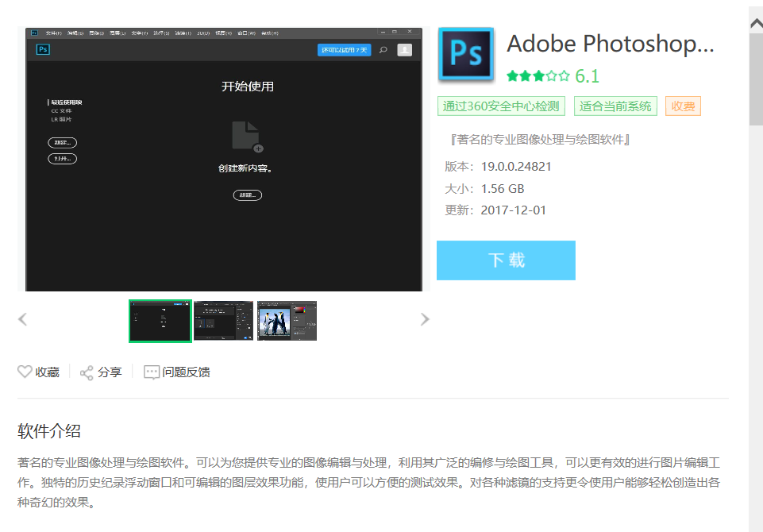The width and height of the screenshot is (763, 532).
Task: Click size value 1.56 GB
Action: [x=502, y=188]
